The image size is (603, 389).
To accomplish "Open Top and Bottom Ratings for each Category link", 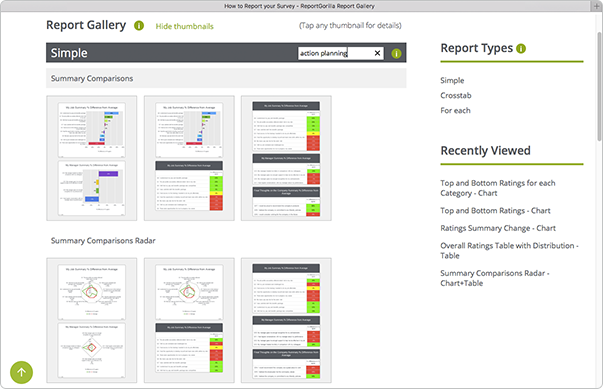I will click(498, 188).
